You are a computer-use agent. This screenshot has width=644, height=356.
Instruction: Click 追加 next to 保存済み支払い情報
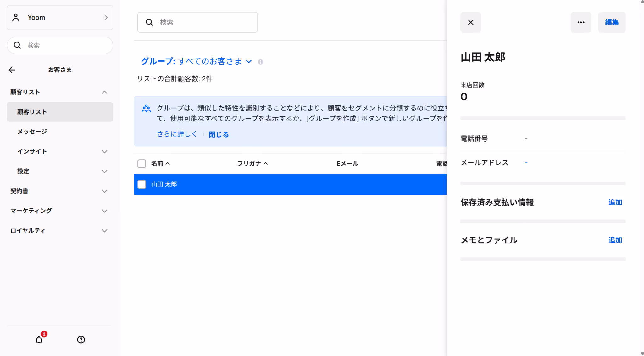[x=615, y=202]
